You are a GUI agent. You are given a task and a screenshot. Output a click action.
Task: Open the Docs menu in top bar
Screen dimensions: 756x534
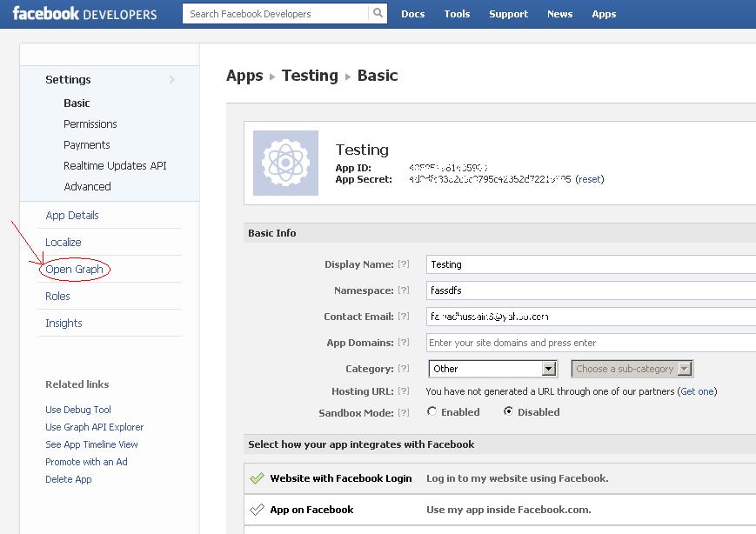[413, 14]
